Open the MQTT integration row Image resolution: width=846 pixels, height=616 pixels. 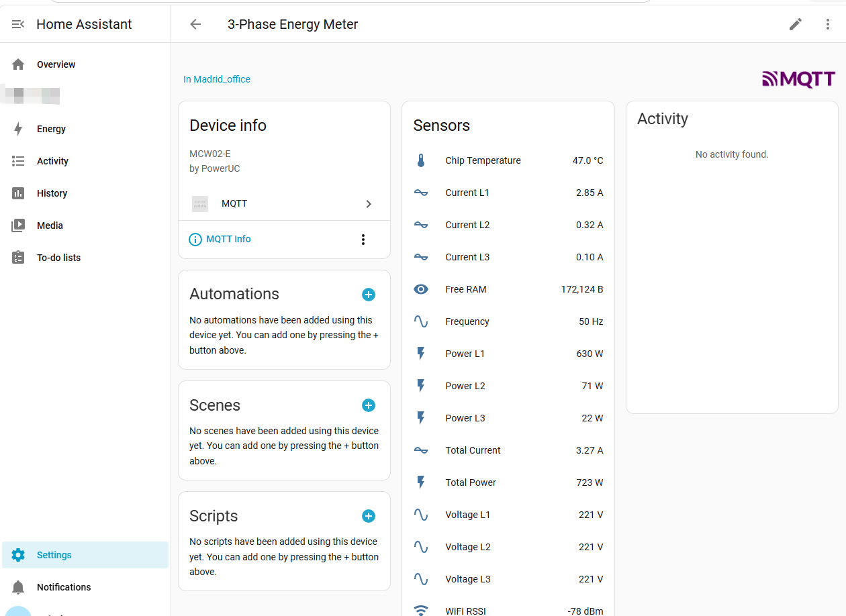point(284,204)
